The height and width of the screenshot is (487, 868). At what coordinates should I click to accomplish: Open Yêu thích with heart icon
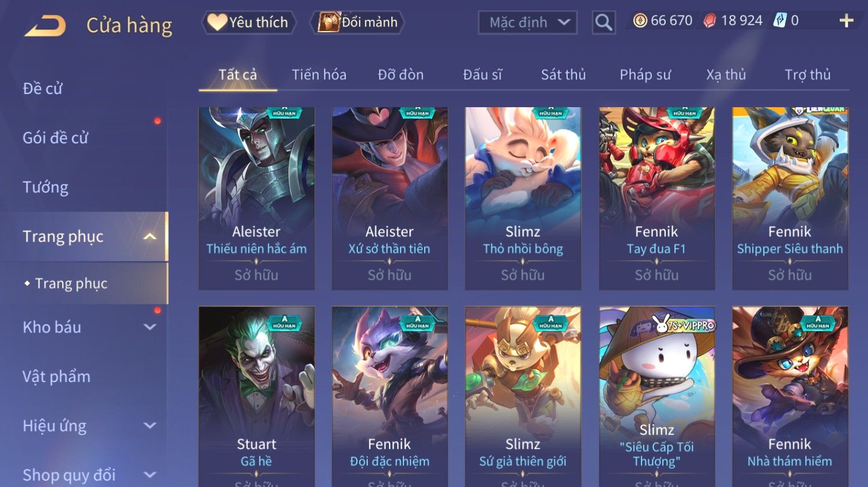[x=248, y=22]
